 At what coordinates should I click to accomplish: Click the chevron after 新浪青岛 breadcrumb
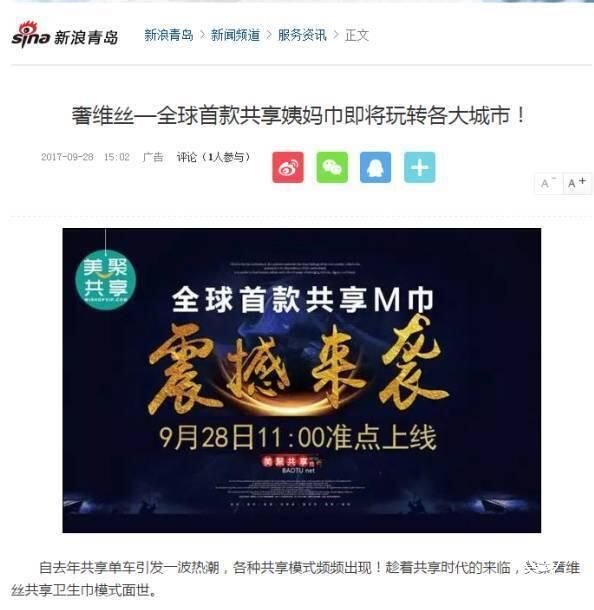coord(202,35)
